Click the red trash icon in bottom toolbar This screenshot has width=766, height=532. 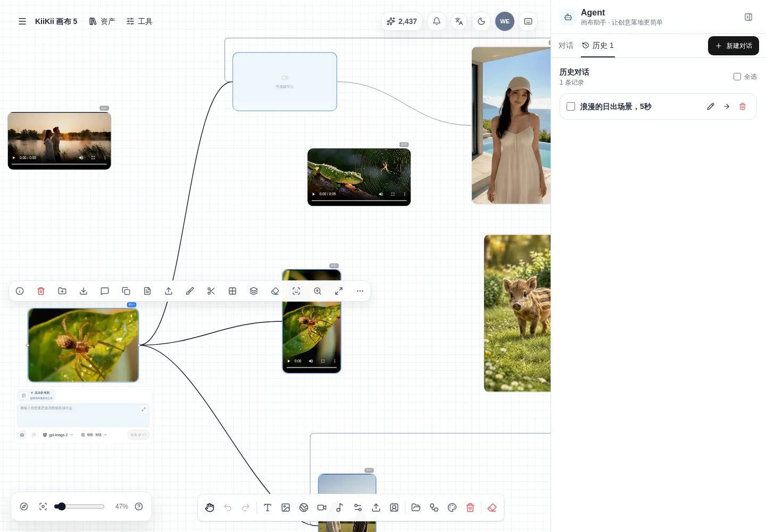tap(470, 508)
